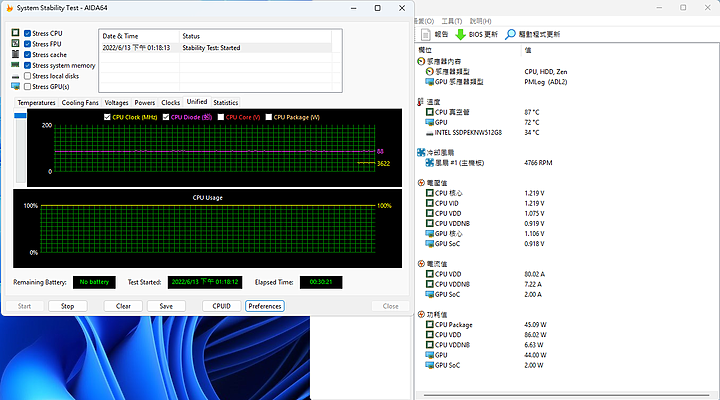Click the Stress cache icon

click(16, 54)
